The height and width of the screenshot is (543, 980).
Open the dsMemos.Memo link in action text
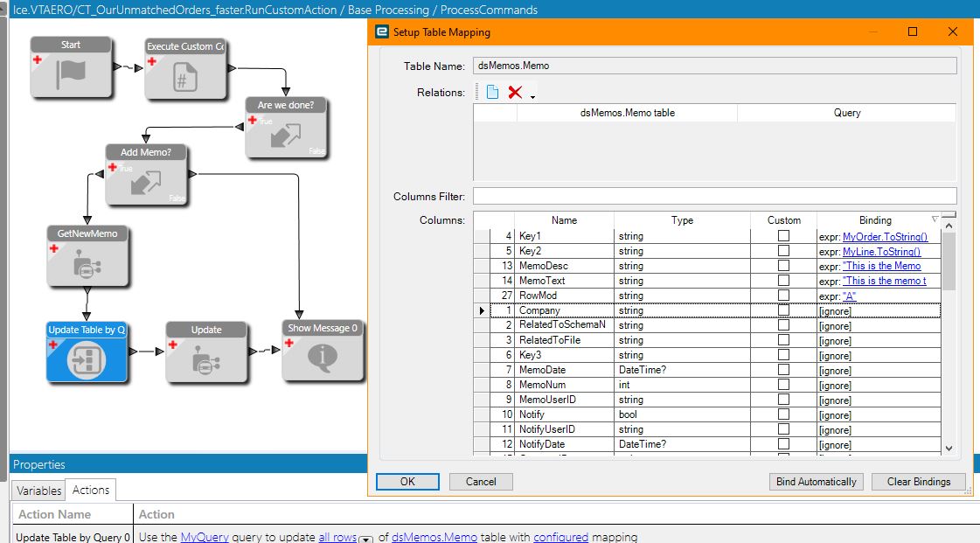click(x=434, y=537)
